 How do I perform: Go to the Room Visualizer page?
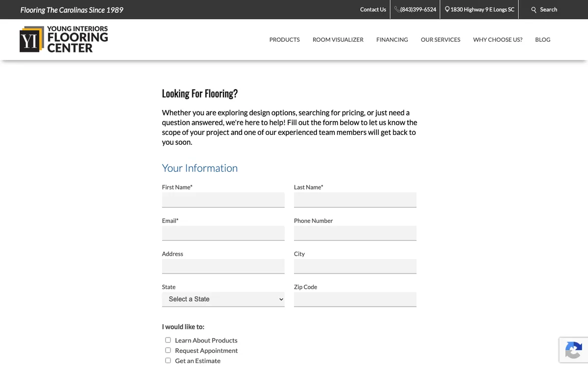[338, 40]
